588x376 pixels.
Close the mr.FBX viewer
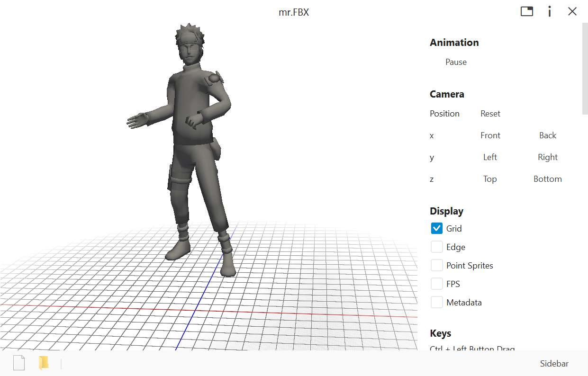[572, 11]
